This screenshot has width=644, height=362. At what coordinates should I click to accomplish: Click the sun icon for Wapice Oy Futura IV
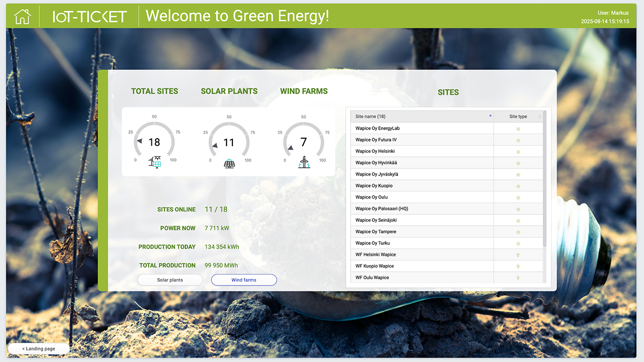(x=518, y=140)
